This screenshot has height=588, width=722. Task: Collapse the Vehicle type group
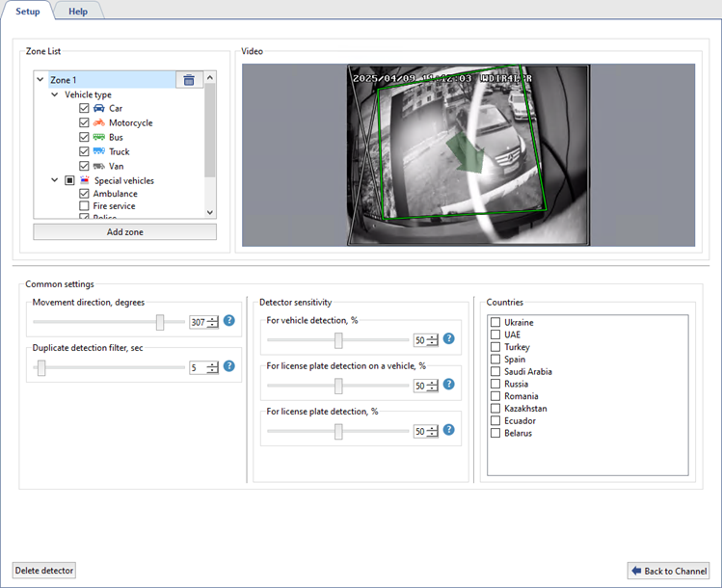click(55, 95)
